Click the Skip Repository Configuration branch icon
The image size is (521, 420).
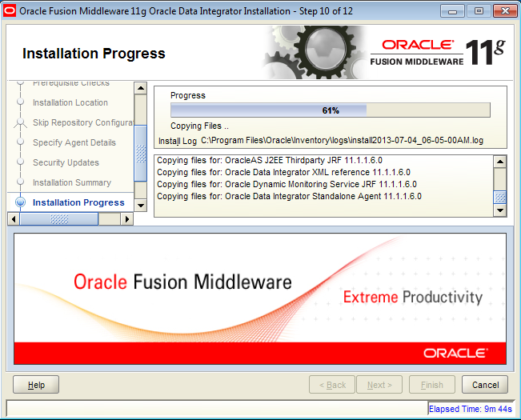tap(20, 122)
